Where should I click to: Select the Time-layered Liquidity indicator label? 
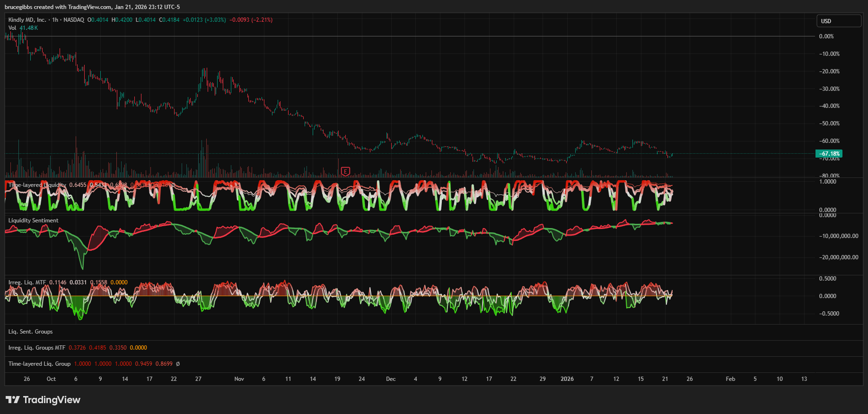37,185
